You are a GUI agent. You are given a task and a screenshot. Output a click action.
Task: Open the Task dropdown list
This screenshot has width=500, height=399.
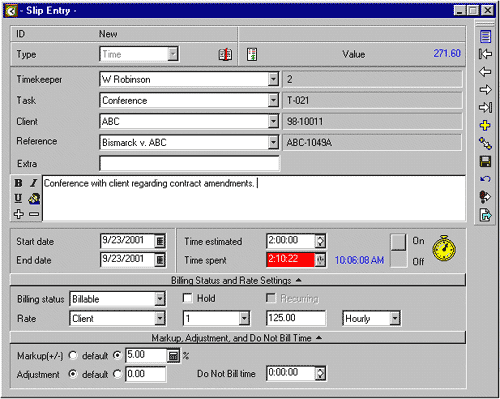(x=273, y=100)
